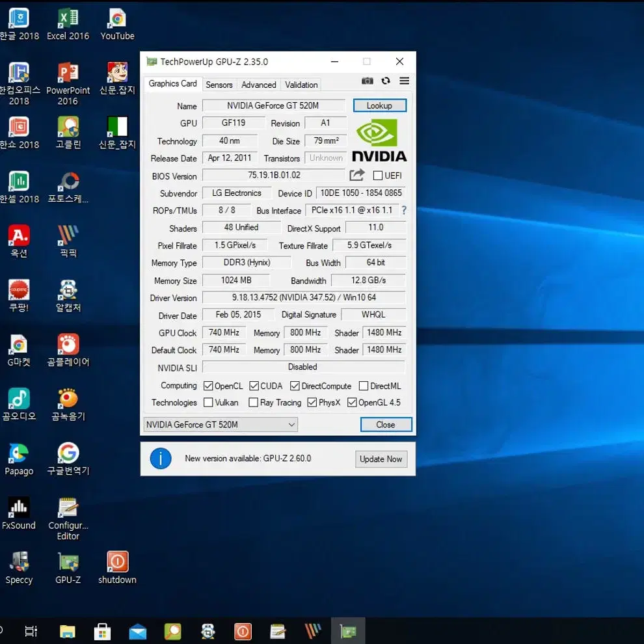The width and height of the screenshot is (644, 644).
Task: Toggle the Ray Tracing checkbox
Action: point(254,402)
